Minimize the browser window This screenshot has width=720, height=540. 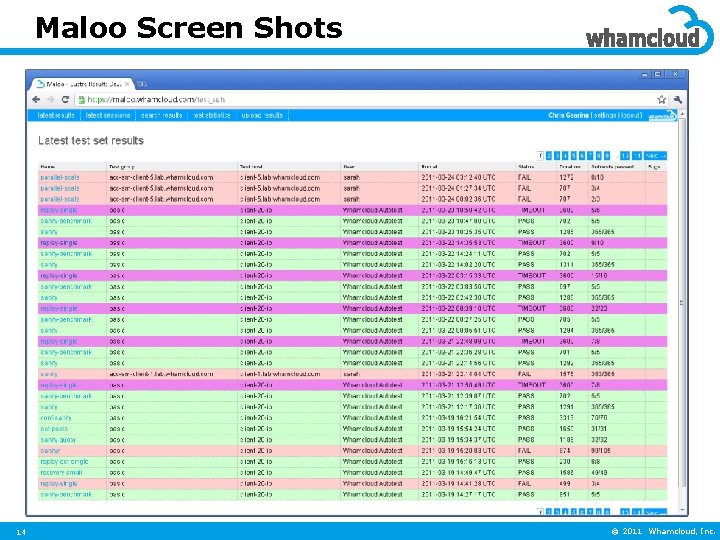click(645, 74)
